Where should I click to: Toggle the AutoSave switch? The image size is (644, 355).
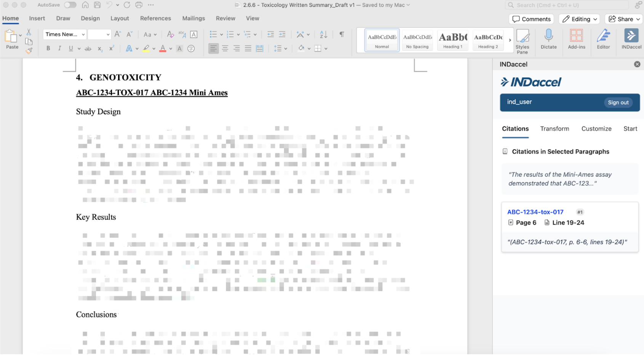tap(70, 5)
